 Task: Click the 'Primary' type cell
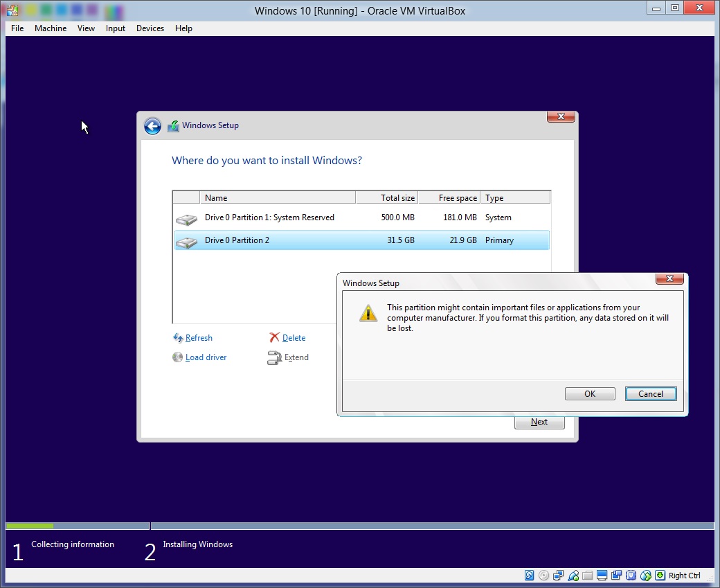500,240
